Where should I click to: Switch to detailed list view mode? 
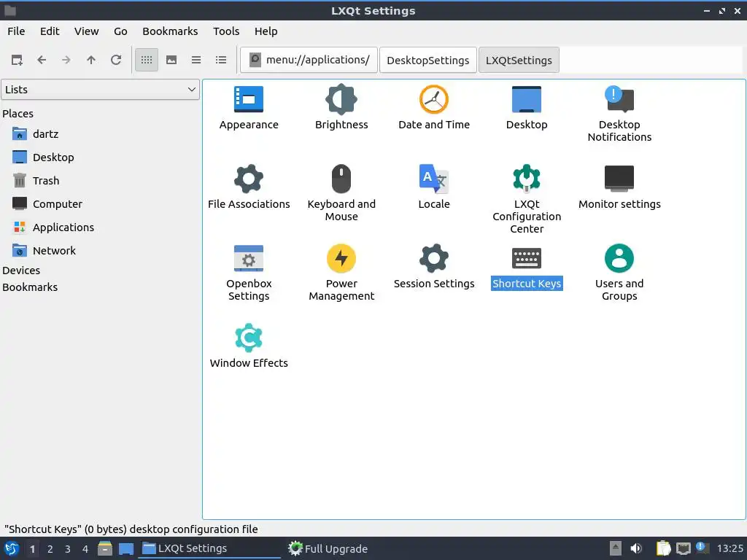221,60
